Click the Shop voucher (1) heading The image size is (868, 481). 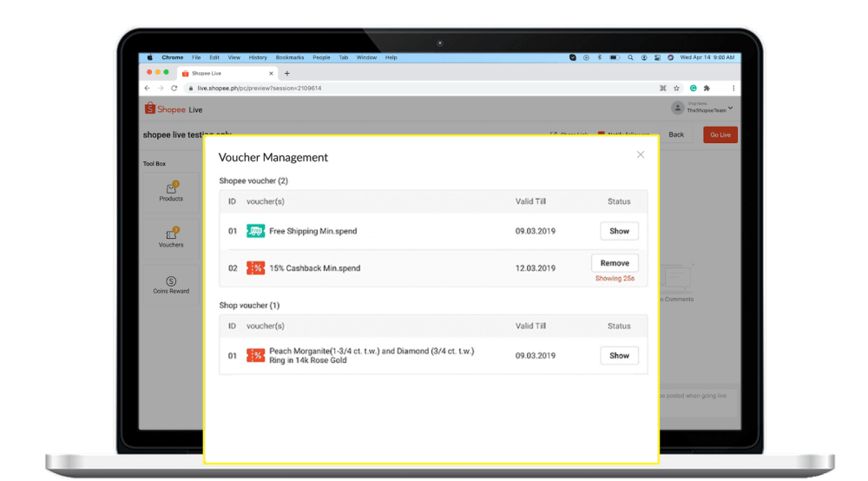(249, 306)
